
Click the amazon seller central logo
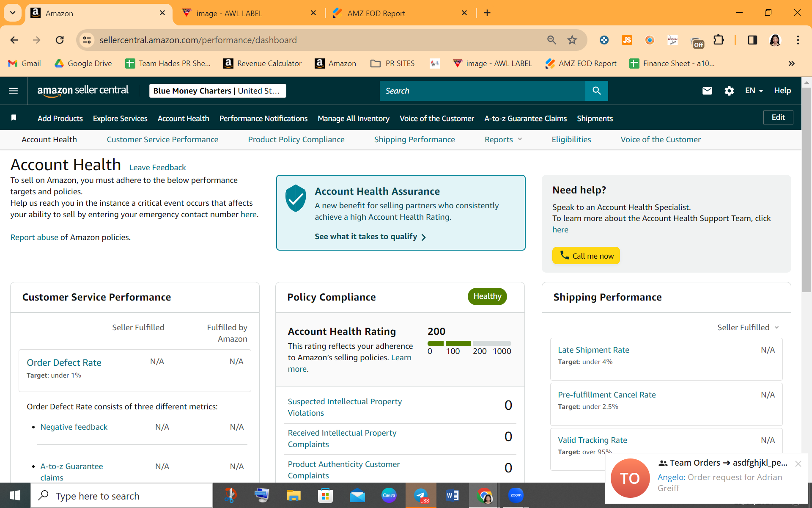(83, 91)
